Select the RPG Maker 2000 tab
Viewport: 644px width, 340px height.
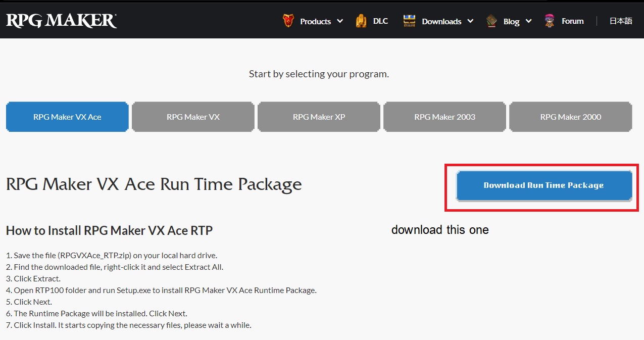[x=571, y=117]
